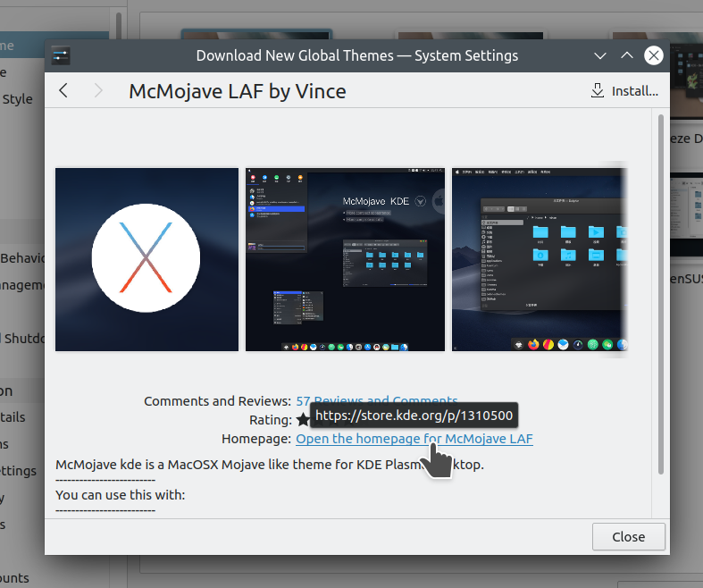The width and height of the screenshot is (703, 588).
Task: Minimize the dialog with the down chevron
Action: coord(600,55)
